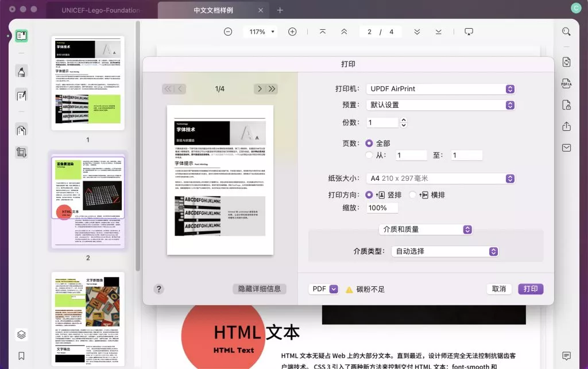Click the zoom in plus icon
This screenshot has height=369, width=588.
tap(292, 32)
